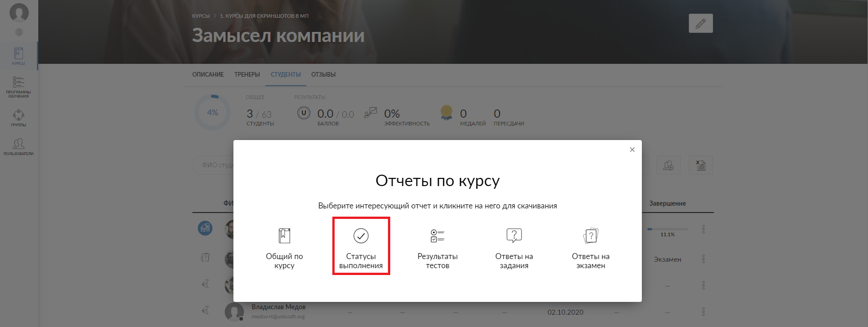Click the add students icon button
Screen dimensions: 868x327
click(x=668, y=165)
